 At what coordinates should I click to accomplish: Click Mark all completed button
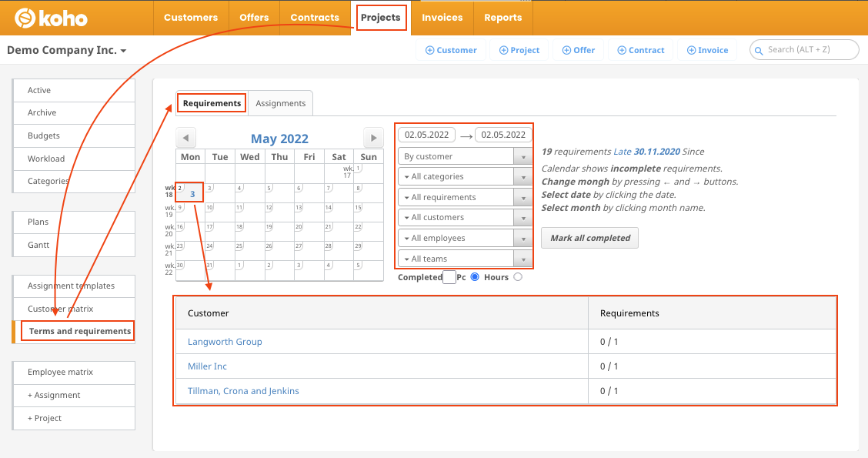click(x=590, y=238)
